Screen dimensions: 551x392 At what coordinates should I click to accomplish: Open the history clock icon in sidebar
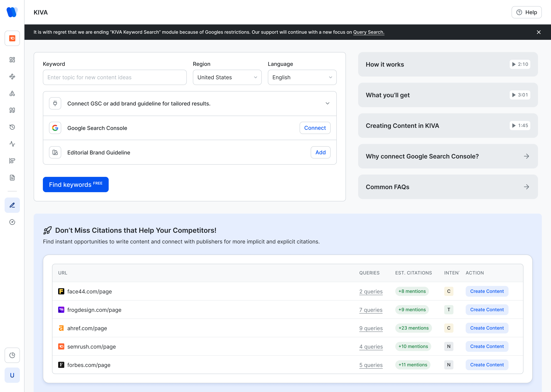(x=12, y=127)
